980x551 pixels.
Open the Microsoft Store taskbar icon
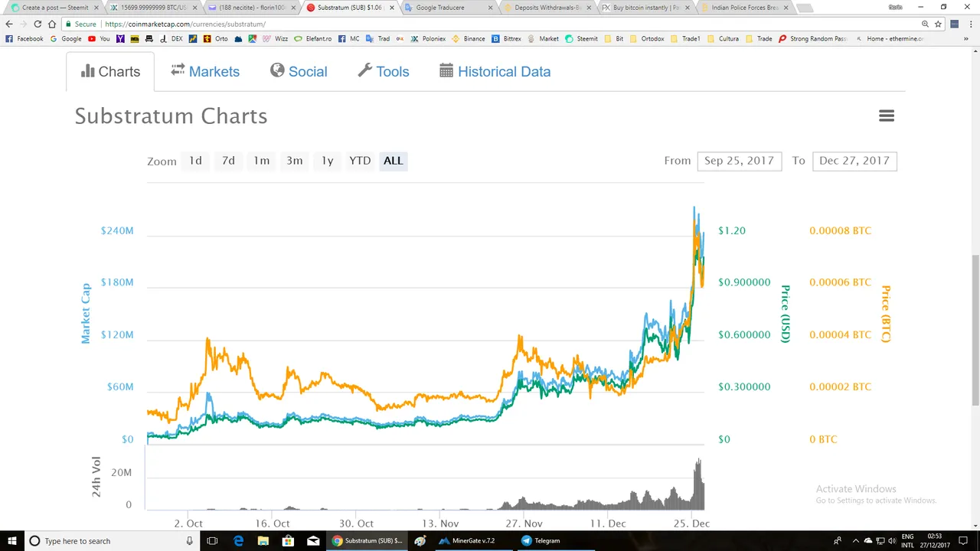click(288, 540)
